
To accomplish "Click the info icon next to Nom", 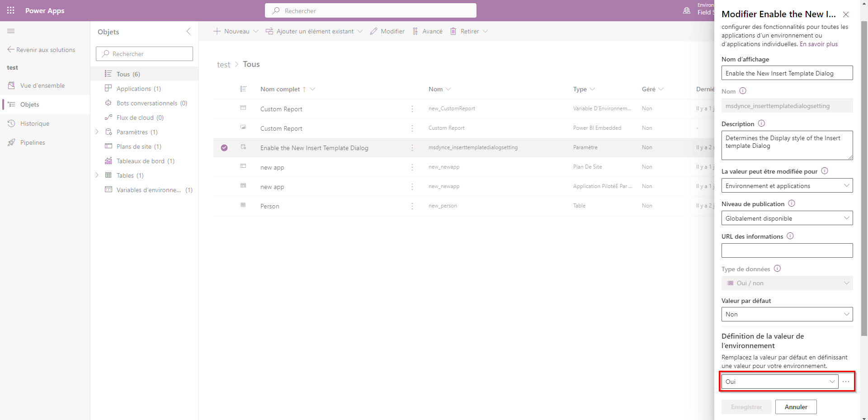I will [743, 91].
